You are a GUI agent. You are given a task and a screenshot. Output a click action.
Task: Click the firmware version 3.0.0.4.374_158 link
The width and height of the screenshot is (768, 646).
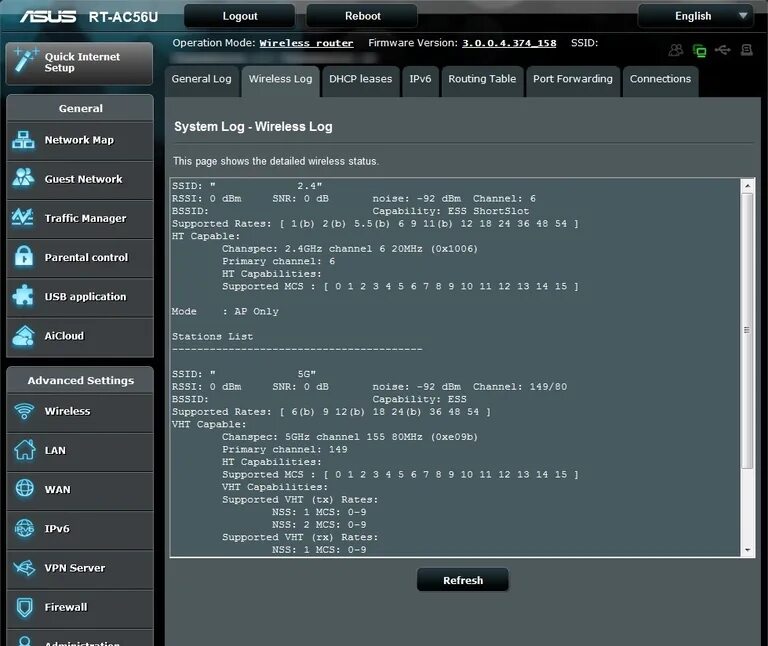coord(509,43)
